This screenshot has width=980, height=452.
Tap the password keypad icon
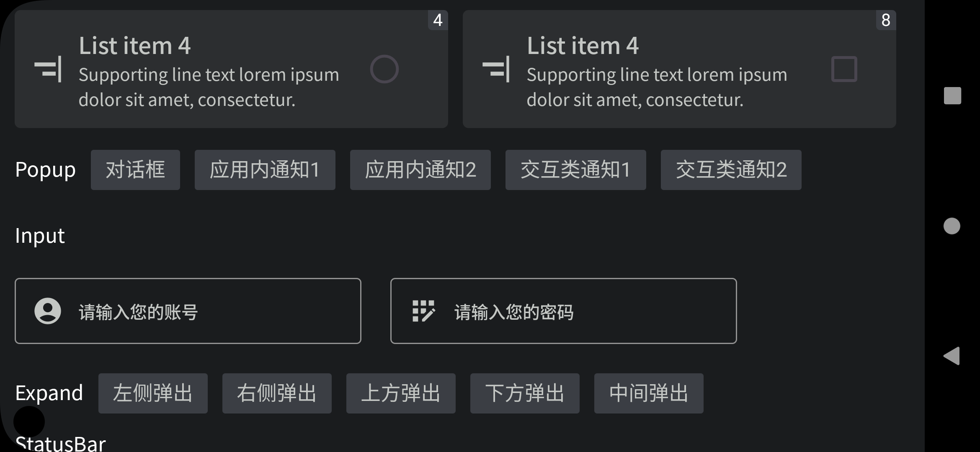pos(423,311)
